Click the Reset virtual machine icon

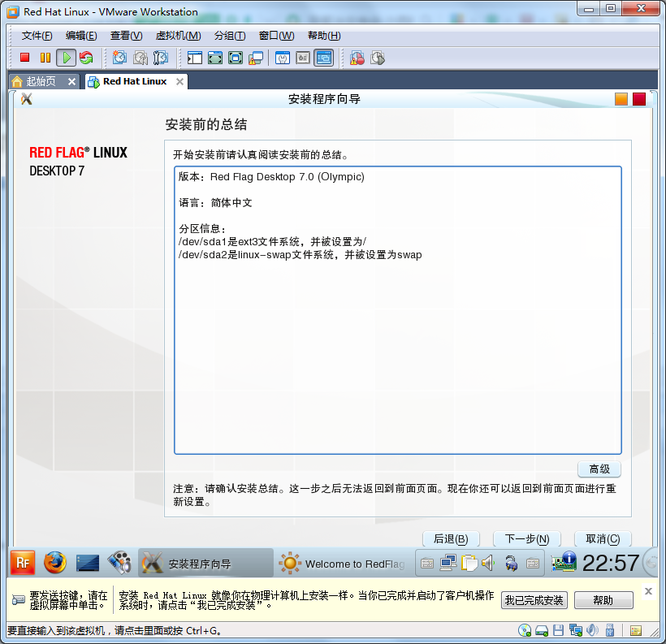coord(86,58)
